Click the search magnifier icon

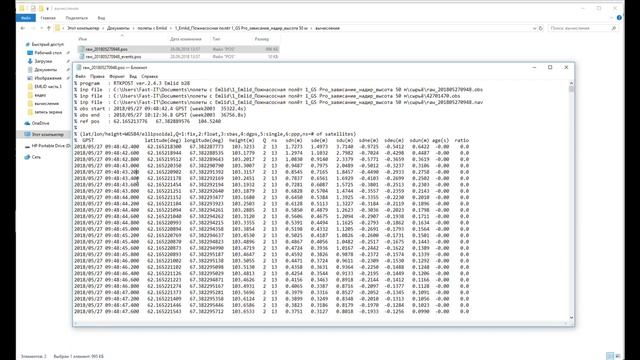[613, 28]
